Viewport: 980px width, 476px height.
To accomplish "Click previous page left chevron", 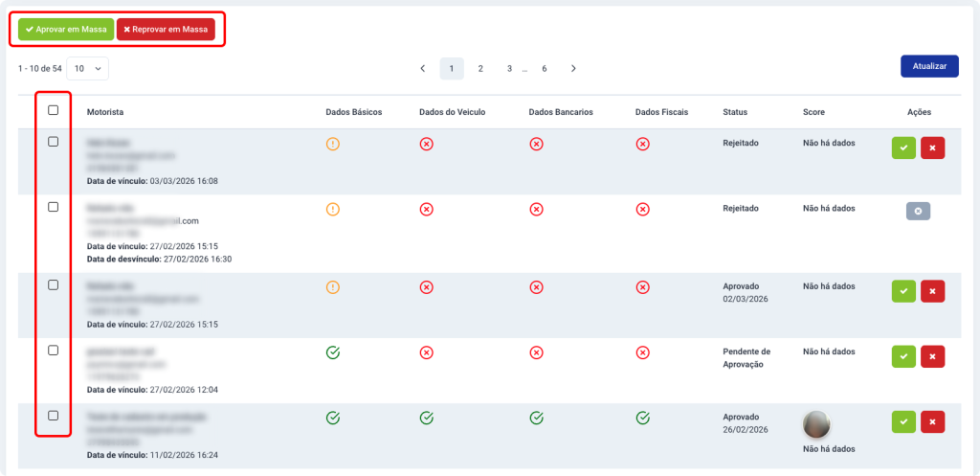I will (x=423, y=69).
